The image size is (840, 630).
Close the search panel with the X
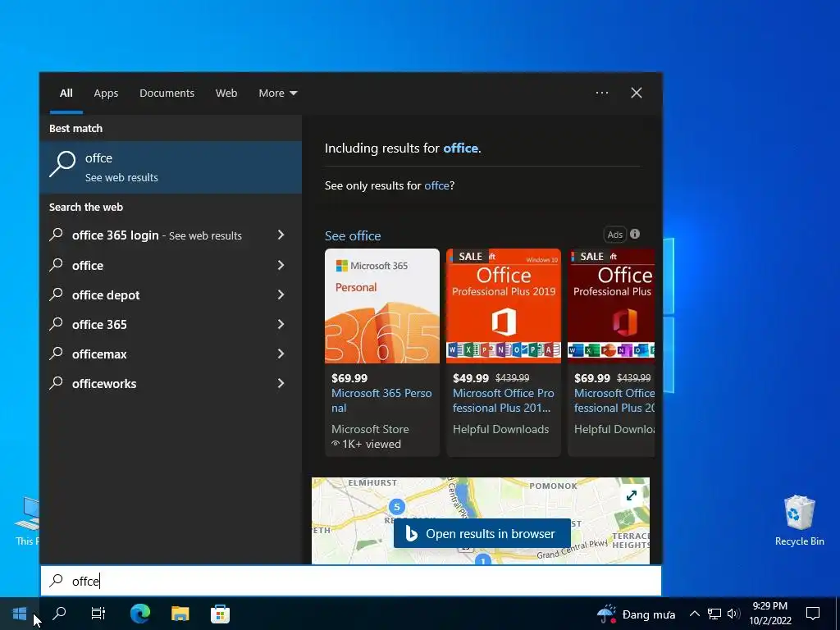[x=637, y=93]
